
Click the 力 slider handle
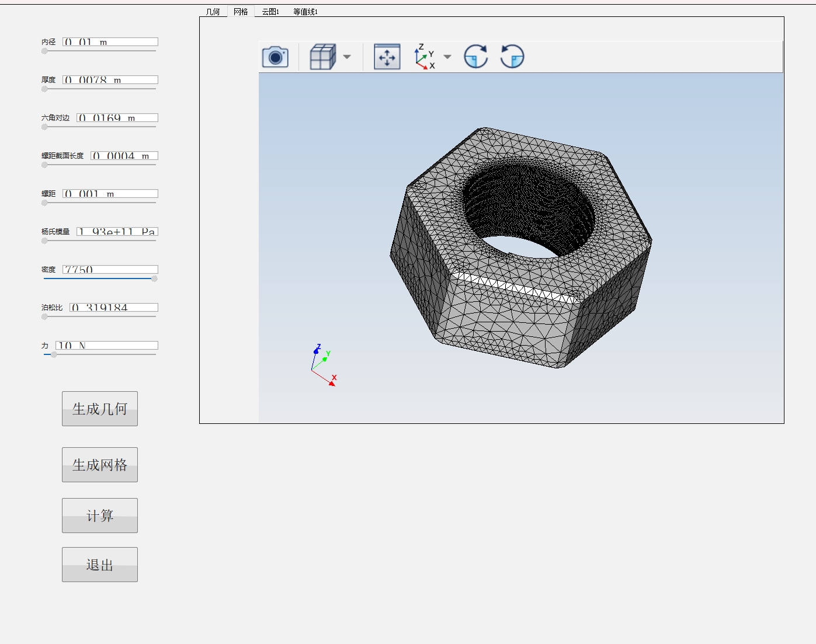(x=54, y=354)
